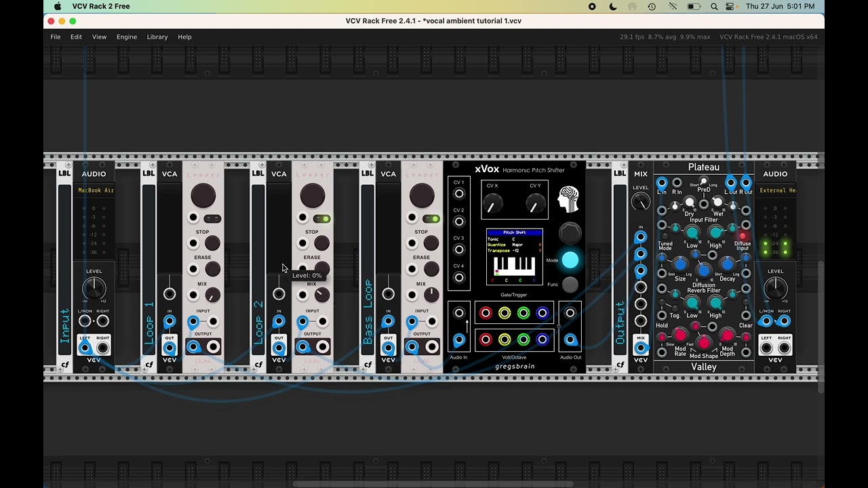Click the Do Not Disturb moon icon

[x=613, y=6]
